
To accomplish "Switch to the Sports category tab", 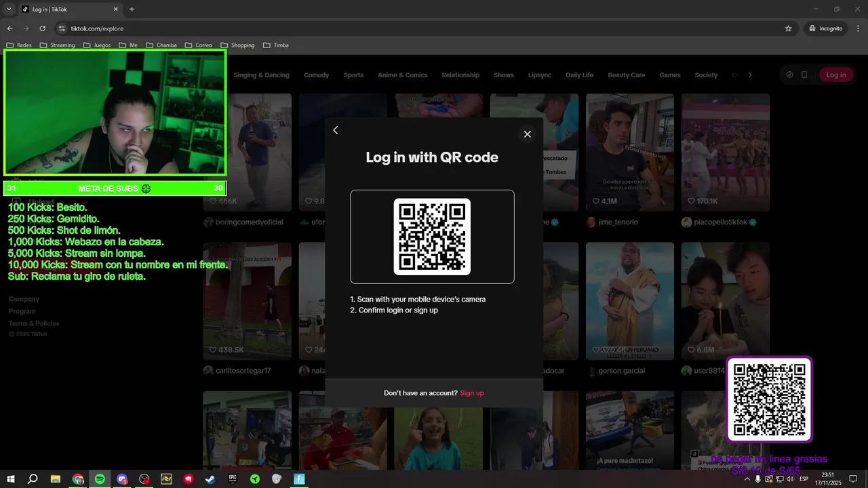I will click(353, 75).
